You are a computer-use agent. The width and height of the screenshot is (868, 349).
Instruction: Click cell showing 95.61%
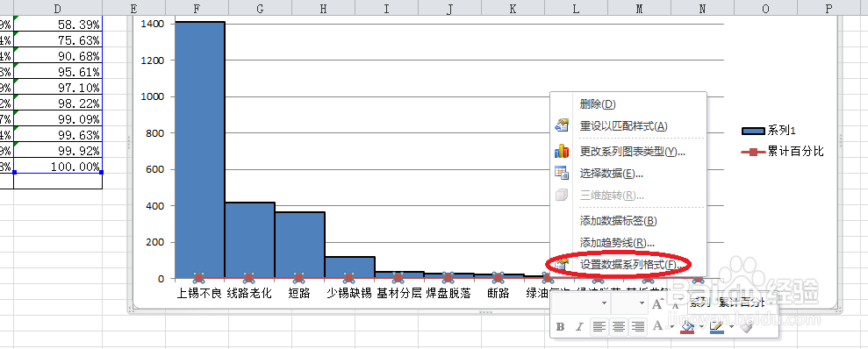tap(58, 71)
